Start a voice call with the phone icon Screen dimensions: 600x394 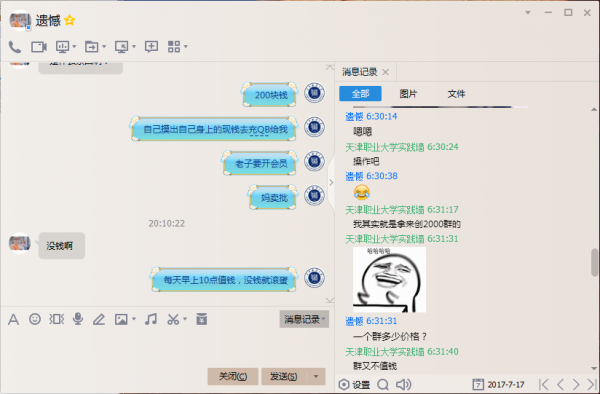(x=15, y=47)
